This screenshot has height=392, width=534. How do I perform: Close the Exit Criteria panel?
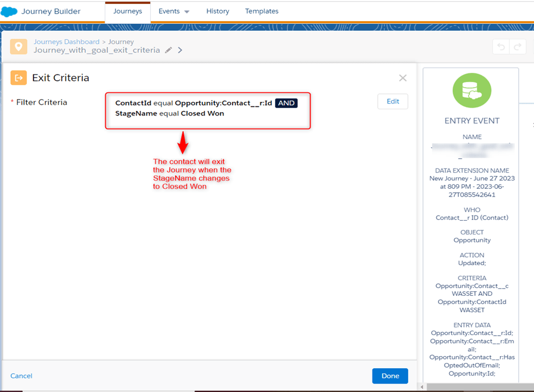[x=403, y=78]
